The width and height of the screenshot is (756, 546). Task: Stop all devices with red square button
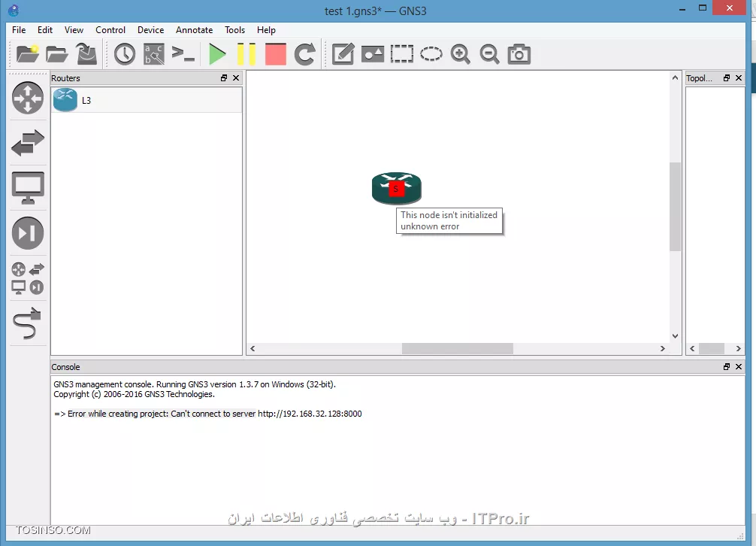click(276, 54)
